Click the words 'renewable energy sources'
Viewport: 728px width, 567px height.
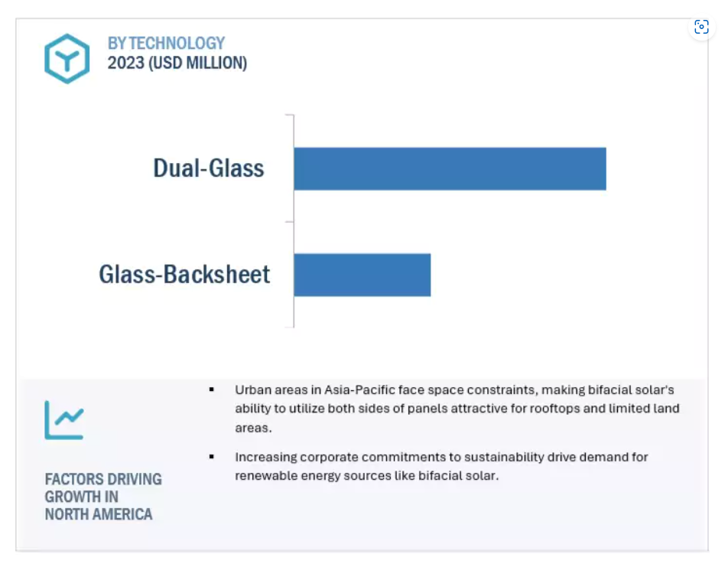coord(313,476)
